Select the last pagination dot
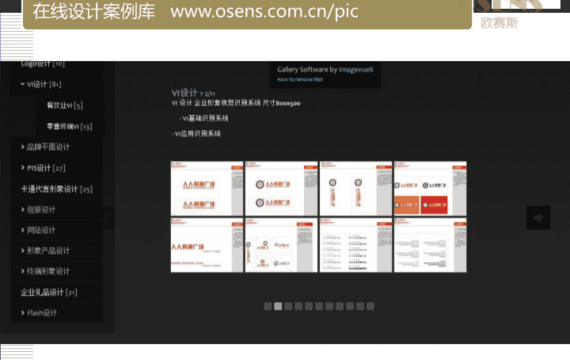 pyautogui.click(x=370, y=306)
